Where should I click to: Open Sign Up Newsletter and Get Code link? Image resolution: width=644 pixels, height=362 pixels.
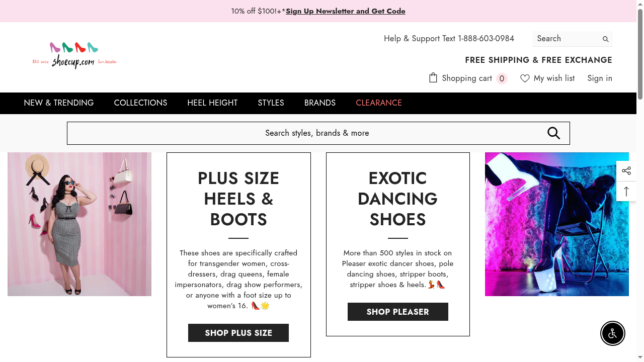click(345, 11)
